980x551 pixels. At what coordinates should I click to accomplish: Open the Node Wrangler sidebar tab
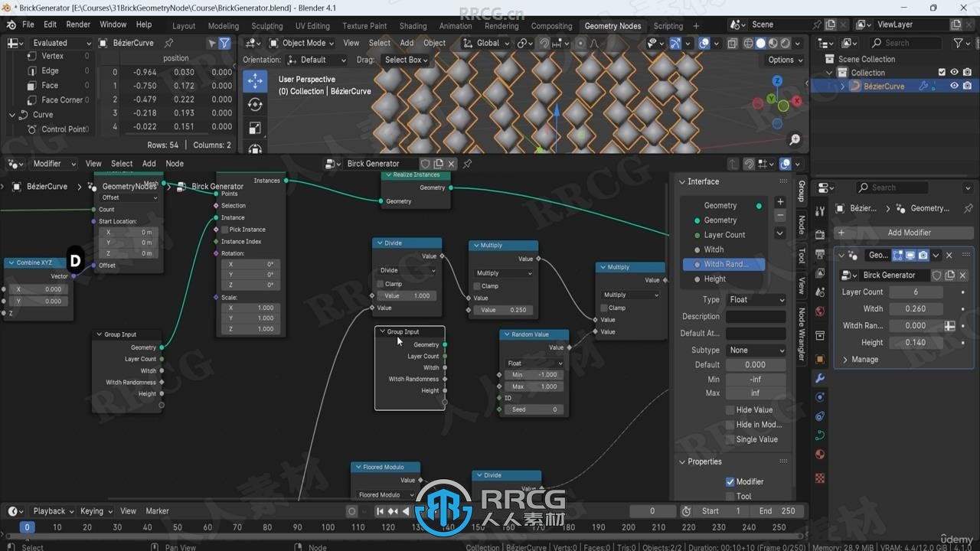pos(801,334)
